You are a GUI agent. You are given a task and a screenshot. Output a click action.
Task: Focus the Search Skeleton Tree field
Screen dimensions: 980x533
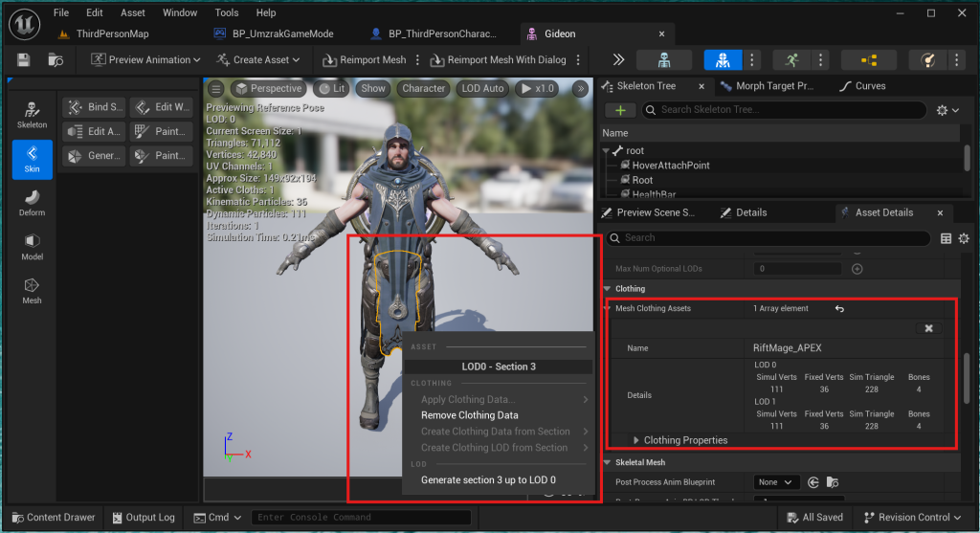click(785, 110)
